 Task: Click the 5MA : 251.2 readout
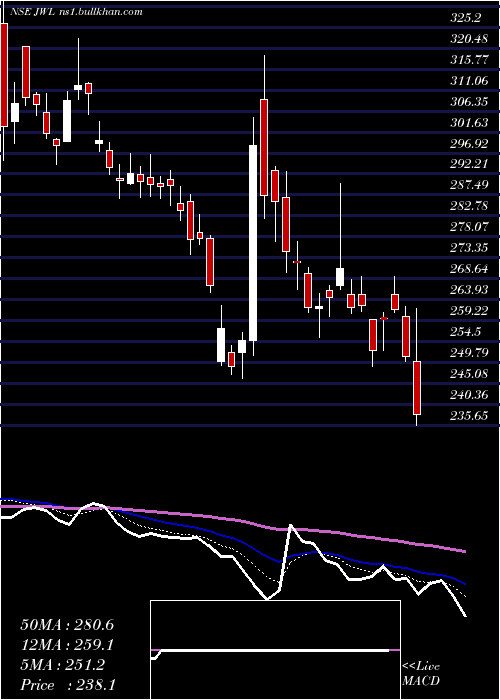(62, 665)
